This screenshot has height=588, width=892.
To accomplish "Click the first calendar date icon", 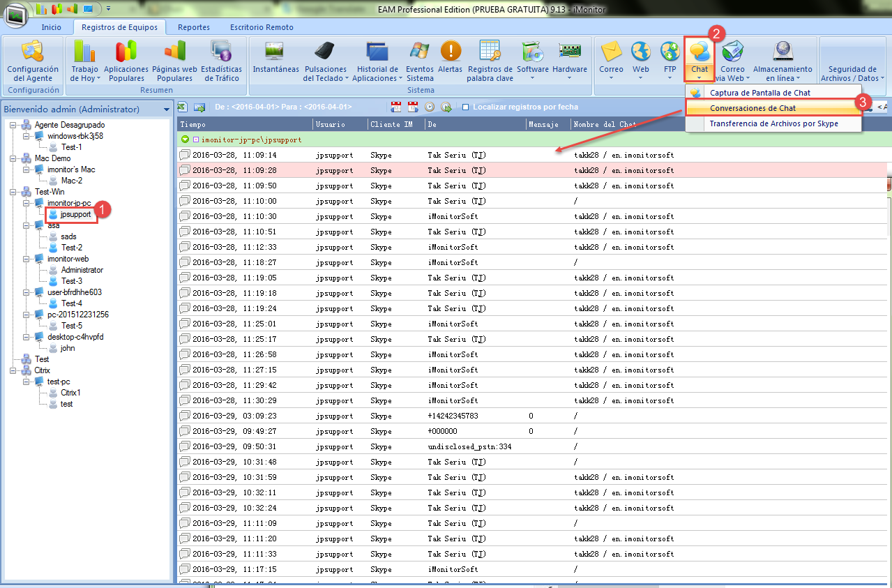I will tap(396, 107).
